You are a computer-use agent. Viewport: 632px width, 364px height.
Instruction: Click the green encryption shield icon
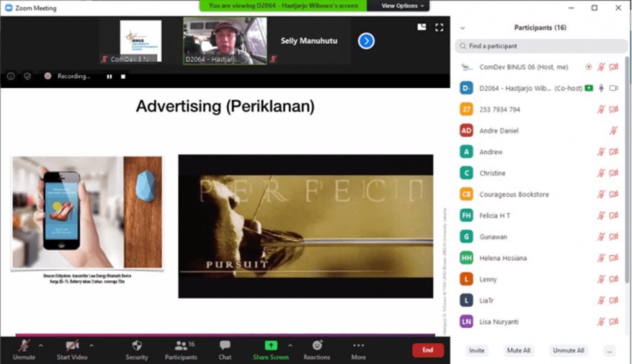[x=27, y=76]
